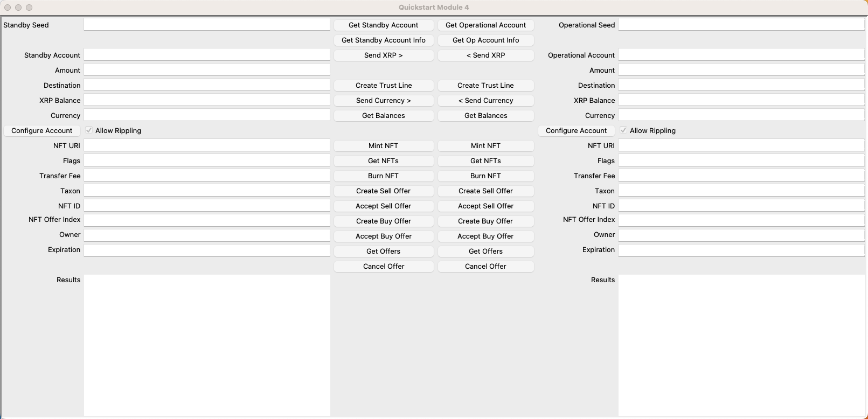Click Get Standby Account Info

point(383,40)
